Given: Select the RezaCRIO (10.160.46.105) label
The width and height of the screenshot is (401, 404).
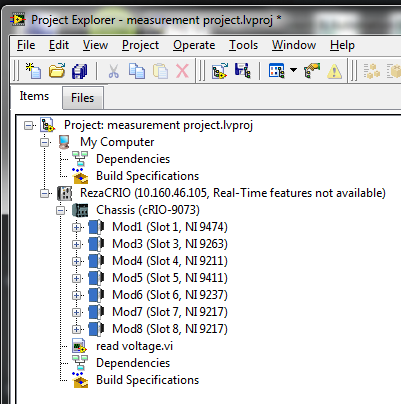Looking at the screenshot, I should coord(233,193).
